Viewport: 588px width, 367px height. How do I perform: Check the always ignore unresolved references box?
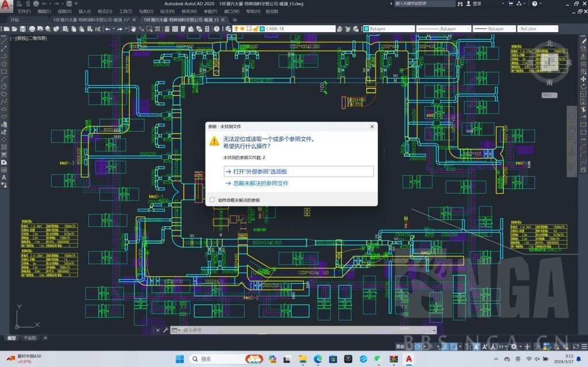coord(212,200)
